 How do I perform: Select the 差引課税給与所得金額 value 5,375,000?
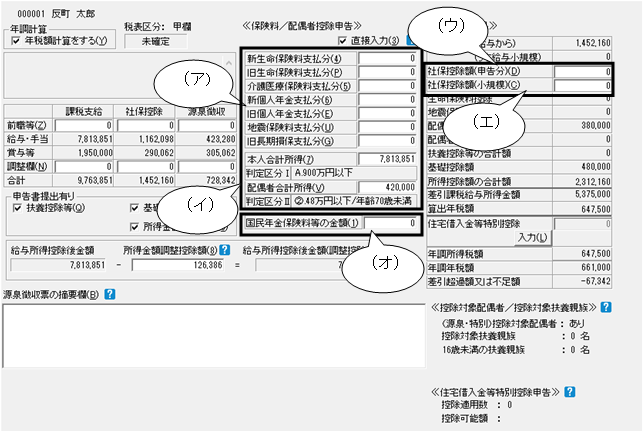point(593,194)
